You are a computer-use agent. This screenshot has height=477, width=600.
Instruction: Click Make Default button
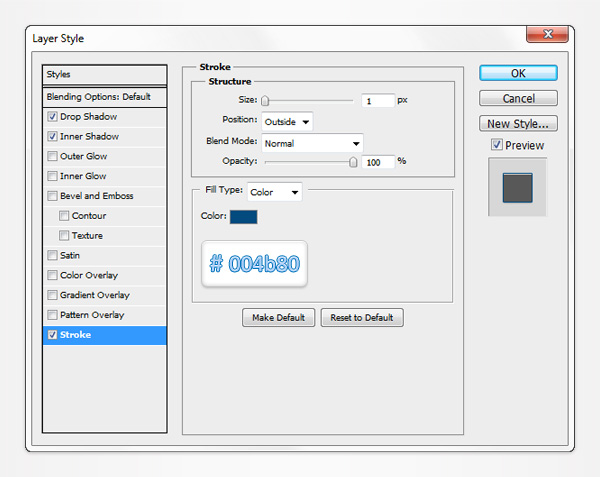[279, 318]
